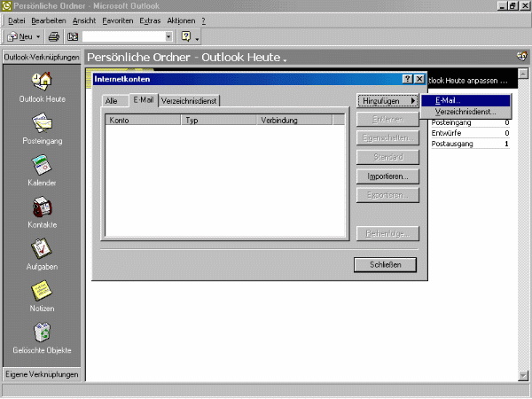
Task: Open the Ansicht menu
Action: pos(84,20)
